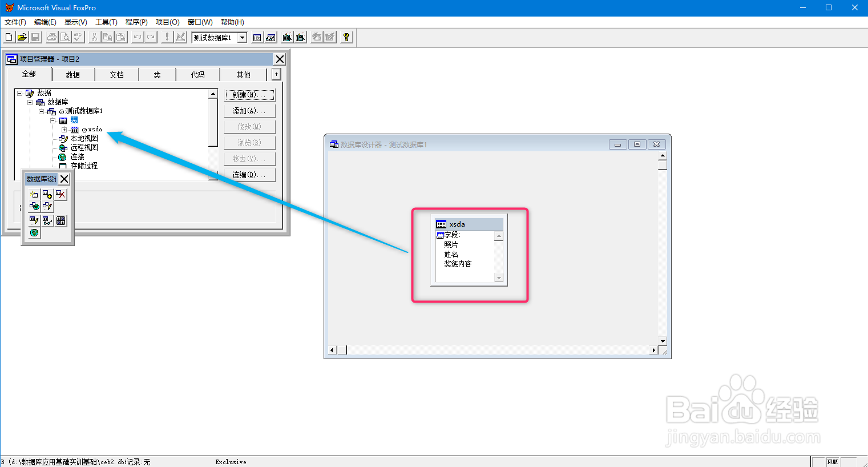Collapse the 数据 root tree node
868x467 pixels.
pyautogui.click(x=20, y=93)
